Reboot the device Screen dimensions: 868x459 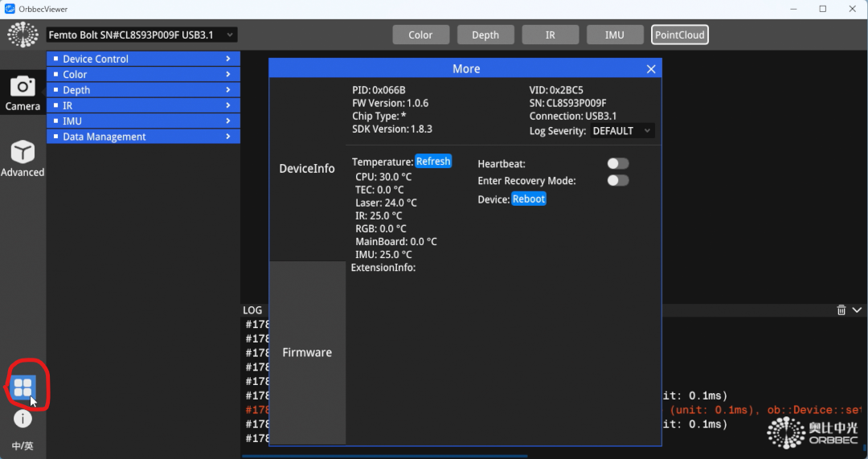point(529,199)
